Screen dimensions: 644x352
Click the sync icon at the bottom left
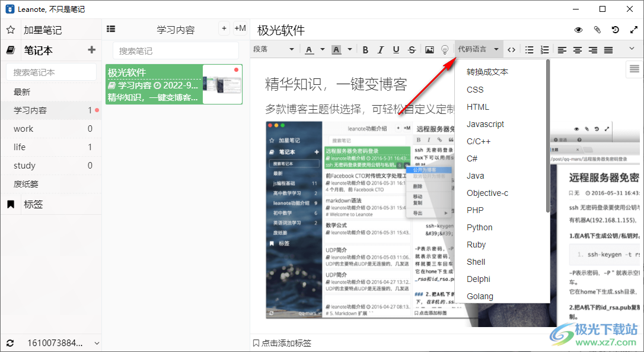tap(10, 343)
